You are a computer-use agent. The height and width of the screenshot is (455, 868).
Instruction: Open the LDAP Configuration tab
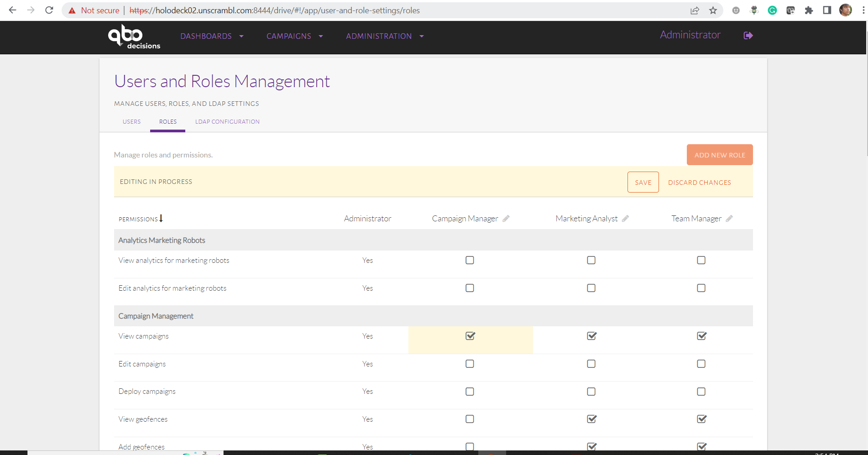227,122
